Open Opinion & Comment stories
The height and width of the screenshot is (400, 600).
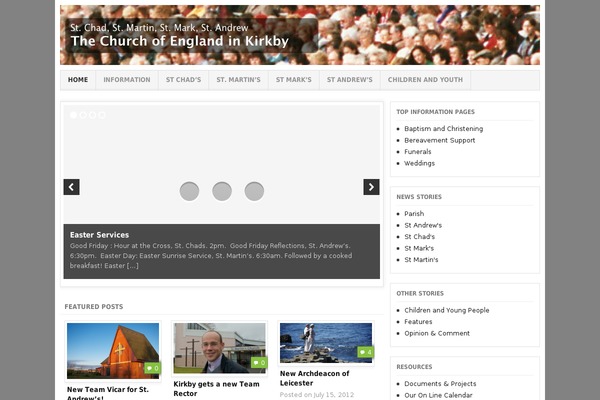[x=437, y=333]
